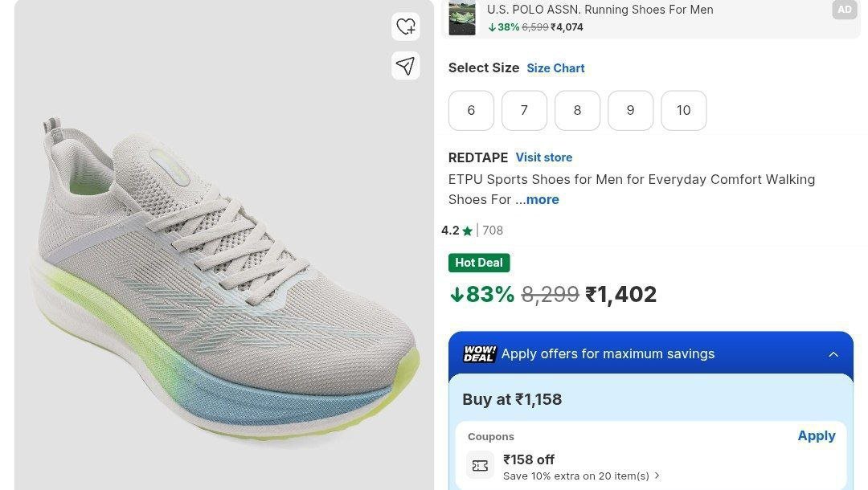Click the Hot Deal badge

[479, 263]
